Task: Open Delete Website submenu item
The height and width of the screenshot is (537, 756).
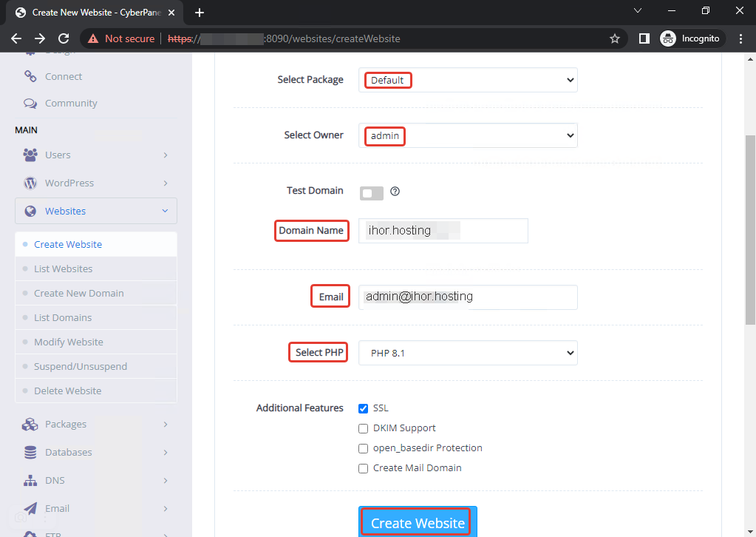Action: [96, 391]
